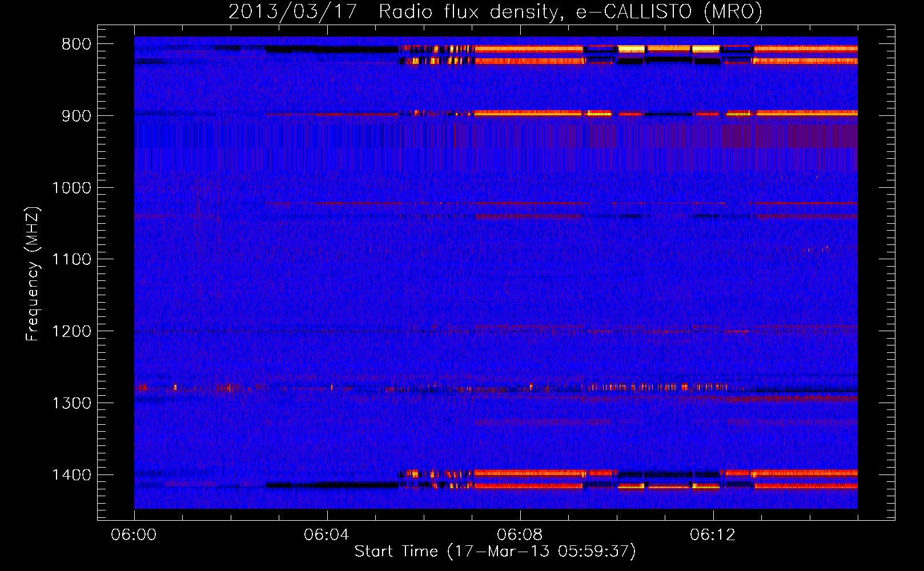Click the 'Frequency (MHZ)' axis title
Viewport: 924px width, 571px height.
pos(33,274)
